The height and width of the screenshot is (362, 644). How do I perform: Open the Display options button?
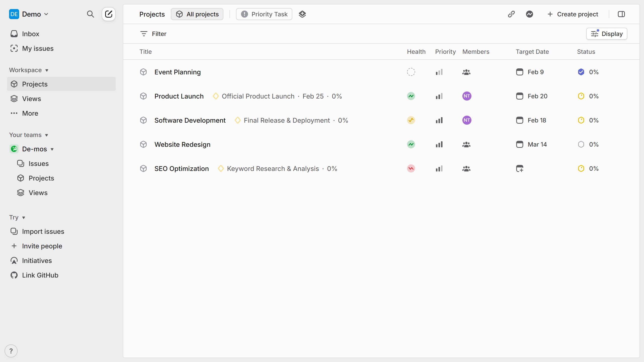pyautogui.click(x=607, y=34)
